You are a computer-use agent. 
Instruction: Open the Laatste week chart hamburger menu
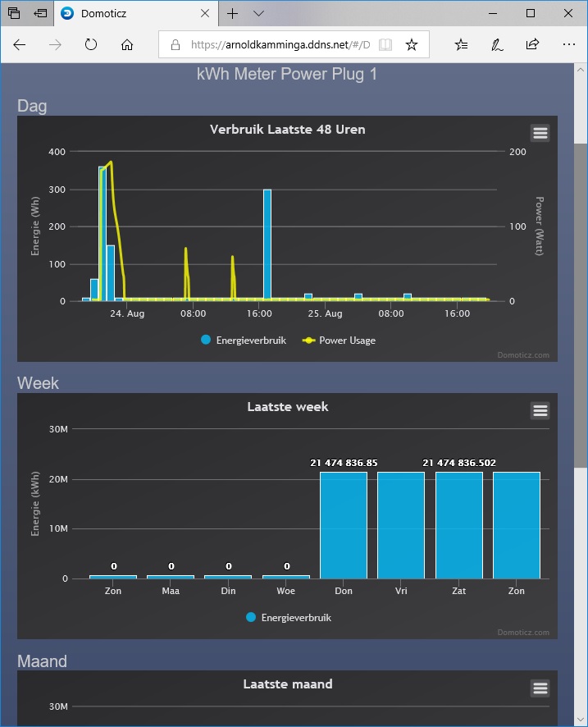pos(540,410)
